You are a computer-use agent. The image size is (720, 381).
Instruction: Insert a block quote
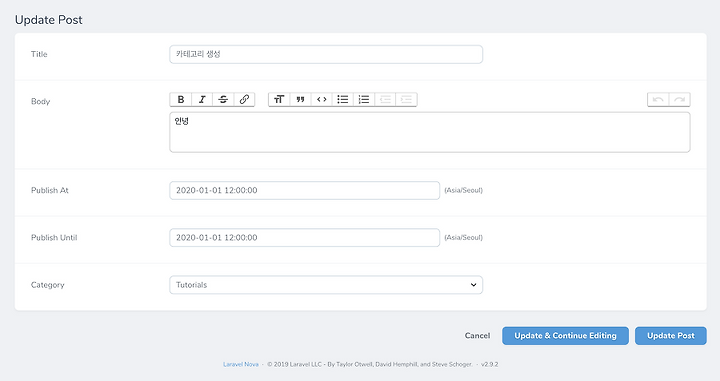click(300, 99)
